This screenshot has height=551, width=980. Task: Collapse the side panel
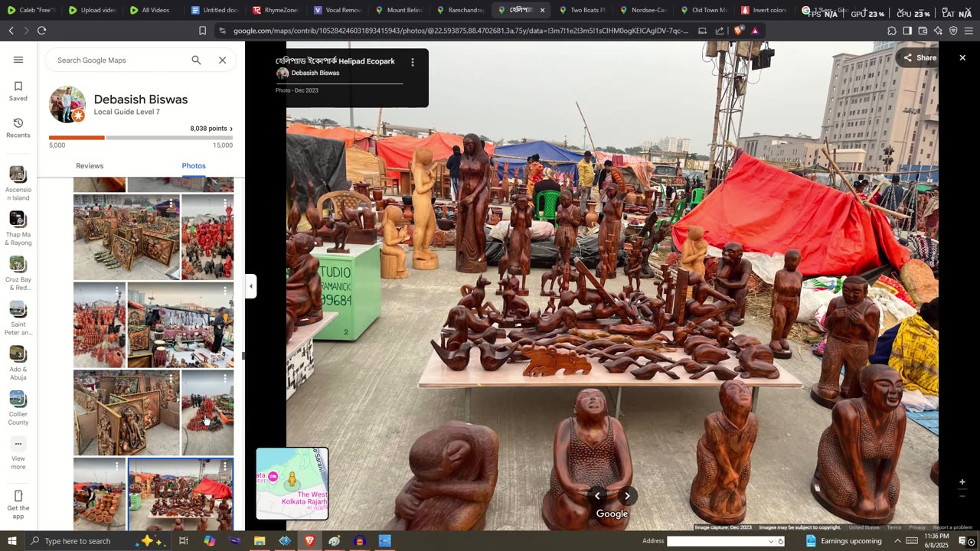point(250,286)
